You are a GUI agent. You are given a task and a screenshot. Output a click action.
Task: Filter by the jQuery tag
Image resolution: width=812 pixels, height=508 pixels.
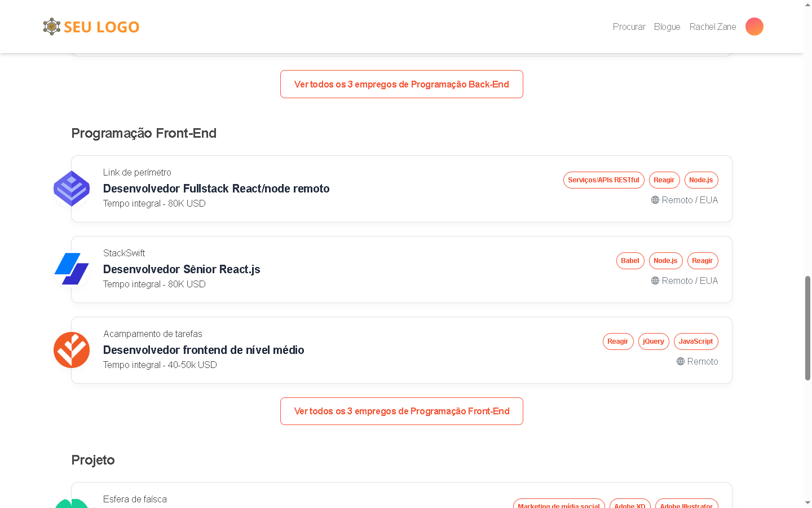(x=653, y=341)
